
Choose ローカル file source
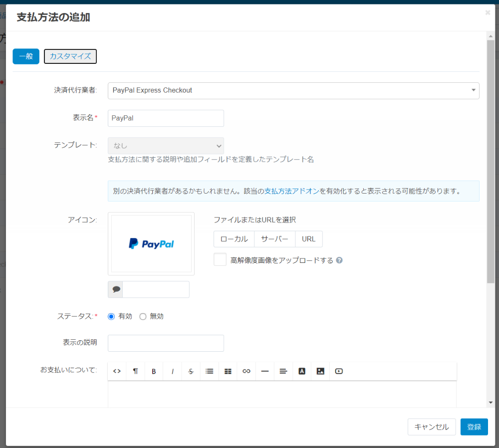234,239
